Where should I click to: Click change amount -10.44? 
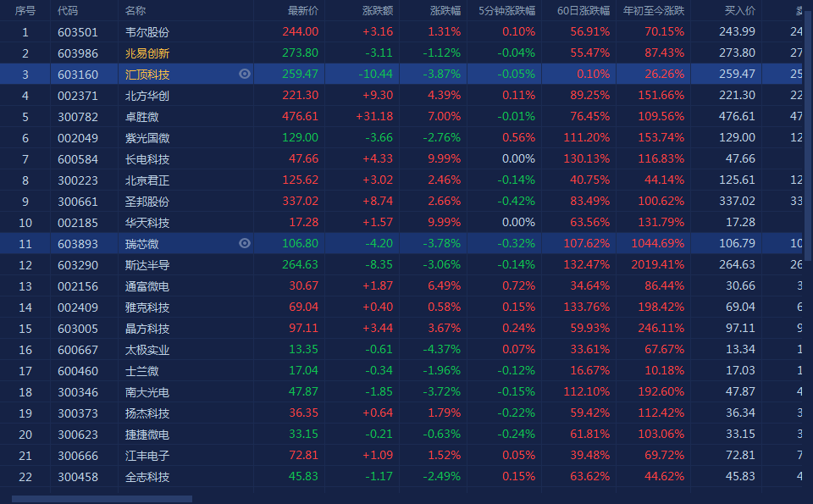click(x=376, y=75)
